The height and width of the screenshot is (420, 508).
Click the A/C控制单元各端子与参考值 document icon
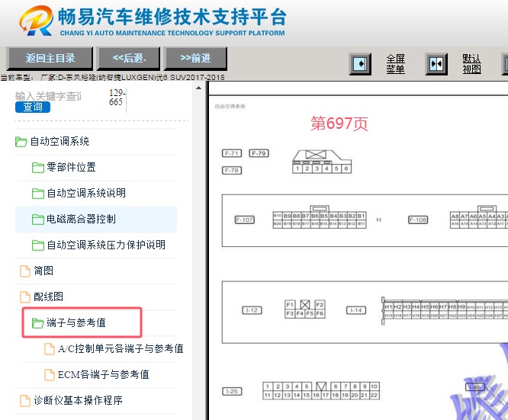click(x=50, y=349)
